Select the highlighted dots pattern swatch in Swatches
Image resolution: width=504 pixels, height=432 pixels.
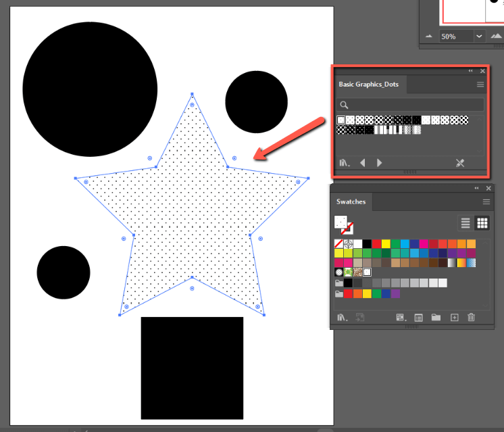point(367,272)
